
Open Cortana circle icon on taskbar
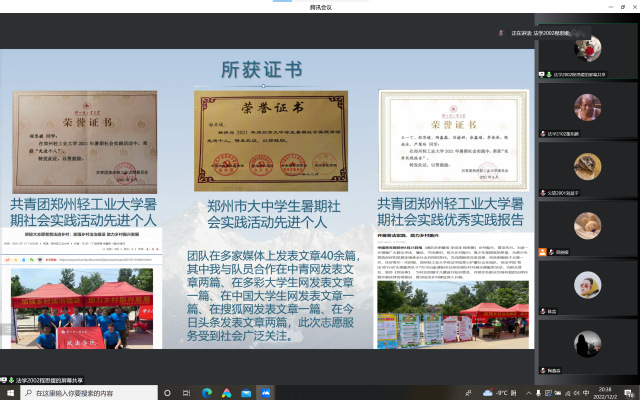pyautogui.click(x=166, y=392)
